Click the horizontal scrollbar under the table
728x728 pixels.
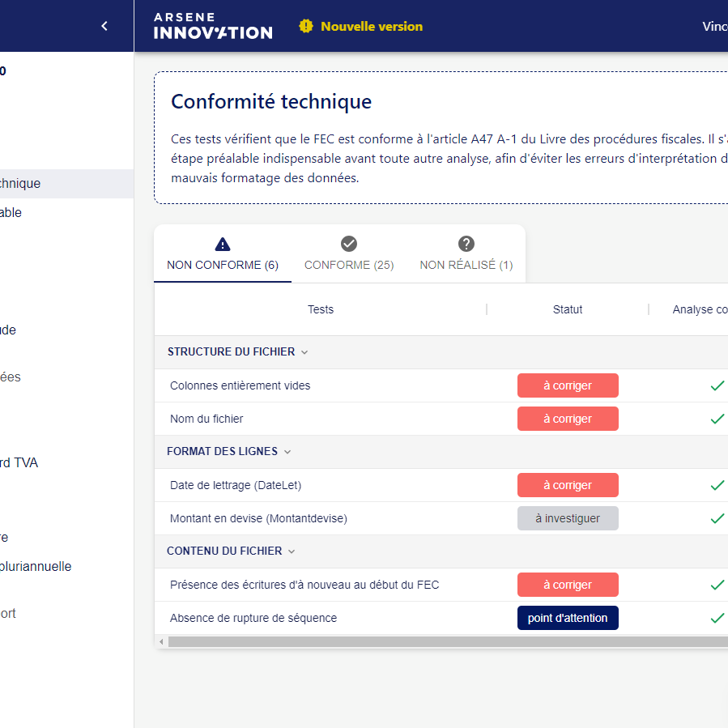pos(445,641)
